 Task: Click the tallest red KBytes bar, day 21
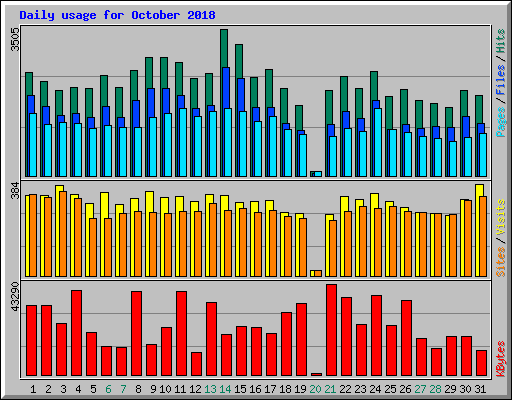pos(332,330)
